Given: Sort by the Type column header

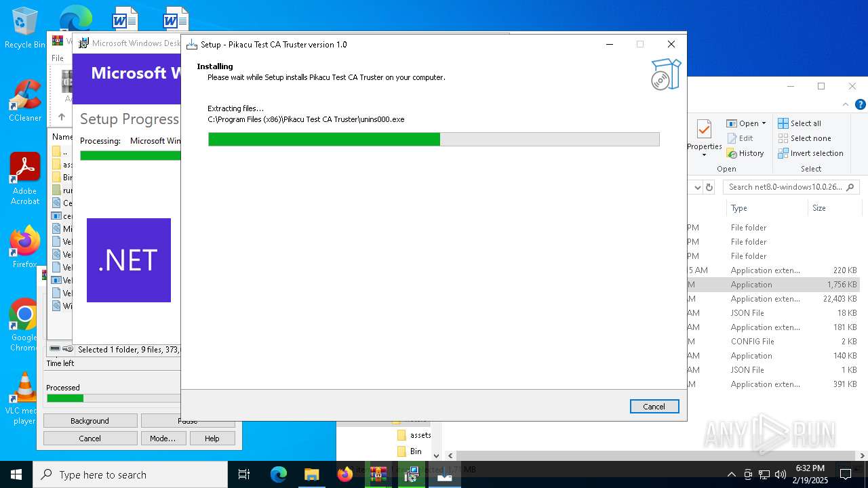Looking at the screenshot, I should [766, 208].
